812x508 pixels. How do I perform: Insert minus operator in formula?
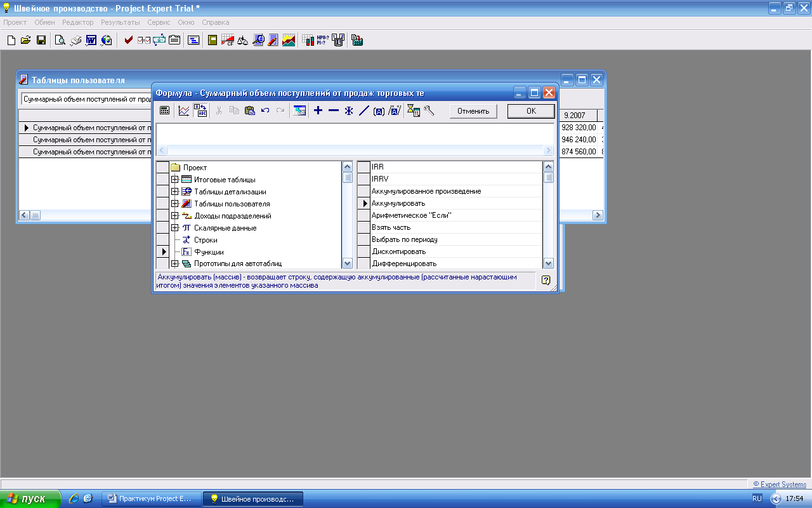pos(334,110)
